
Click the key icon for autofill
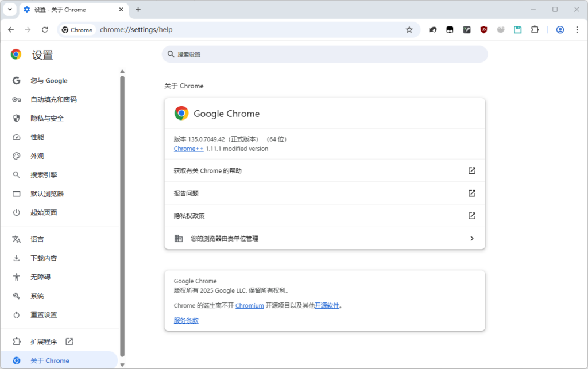point(17,99)
